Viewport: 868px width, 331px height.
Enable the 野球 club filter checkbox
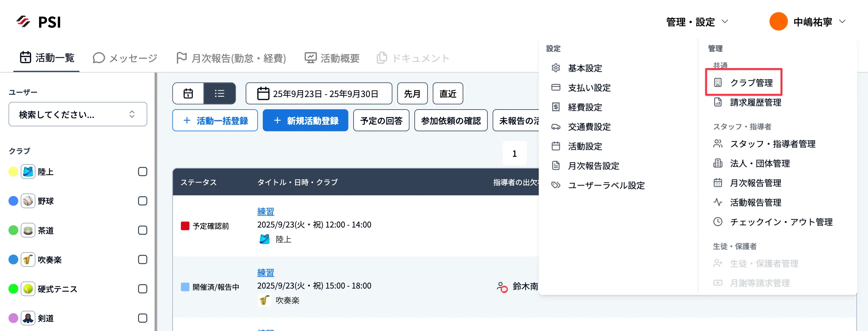coord(143,201)
